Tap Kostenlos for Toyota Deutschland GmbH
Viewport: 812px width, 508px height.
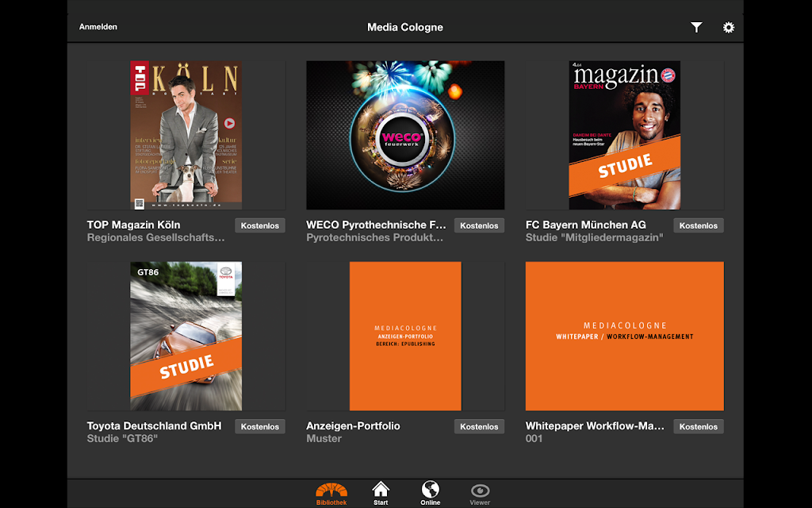pyautogui.click(x=260, y=426)
